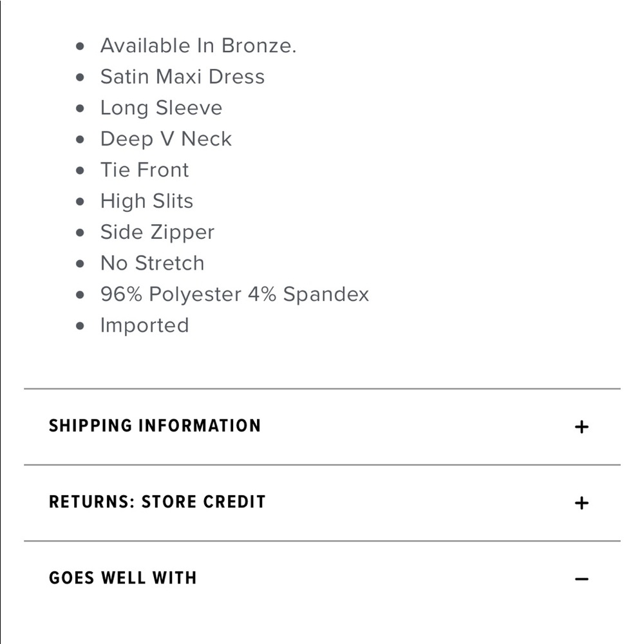
Task: Select the "96% Polyester 4% Spandex" fabric line
Action: [x=234, y=294]
